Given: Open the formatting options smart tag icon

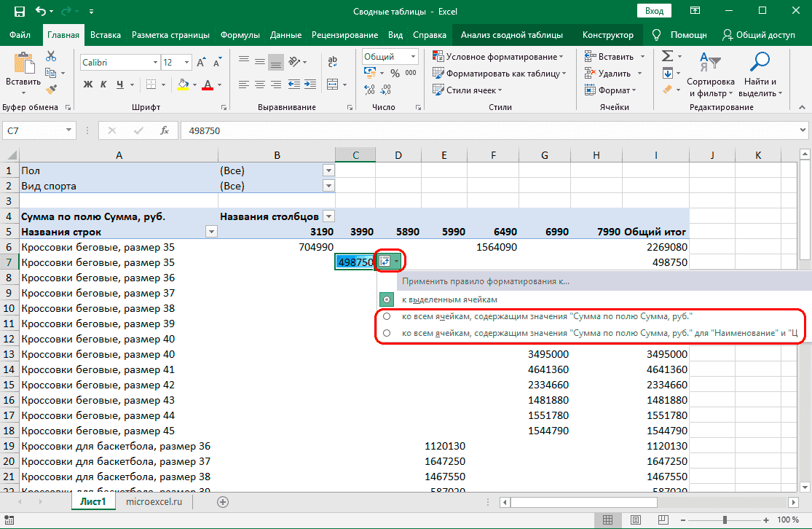Looking at the screenshot, I should click(x=385, y=262).
